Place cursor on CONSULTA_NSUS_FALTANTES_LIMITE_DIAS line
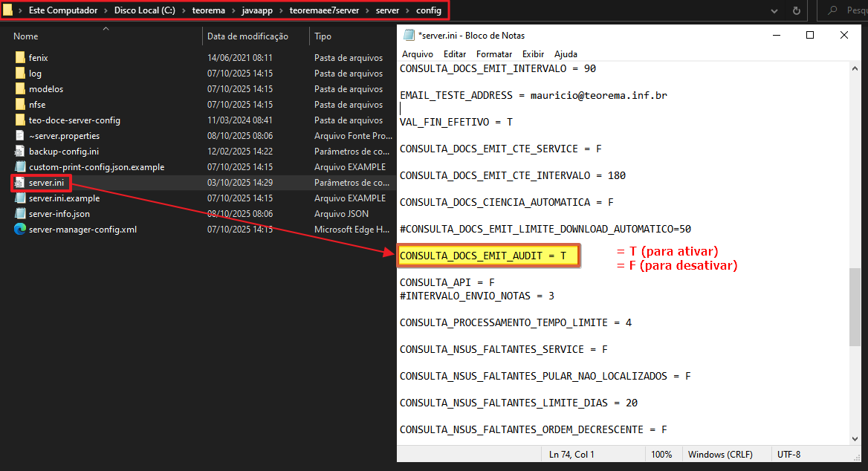Viewport: 868px width, 471px height. (x=519, y=403)
